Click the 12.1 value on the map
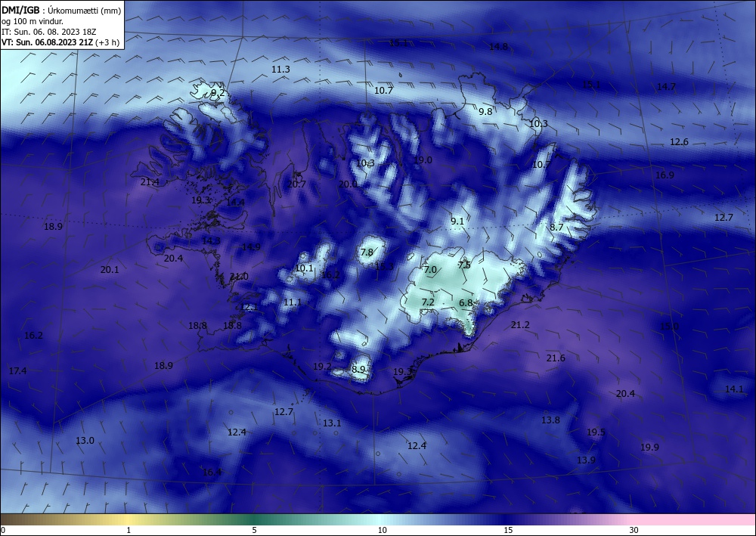 pos(249,307)
